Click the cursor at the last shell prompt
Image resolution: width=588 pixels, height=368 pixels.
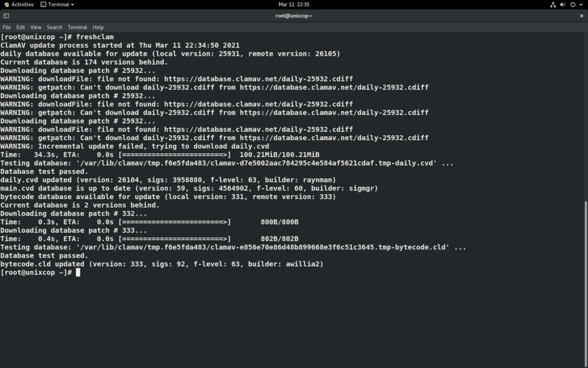[x=78, y=273]
